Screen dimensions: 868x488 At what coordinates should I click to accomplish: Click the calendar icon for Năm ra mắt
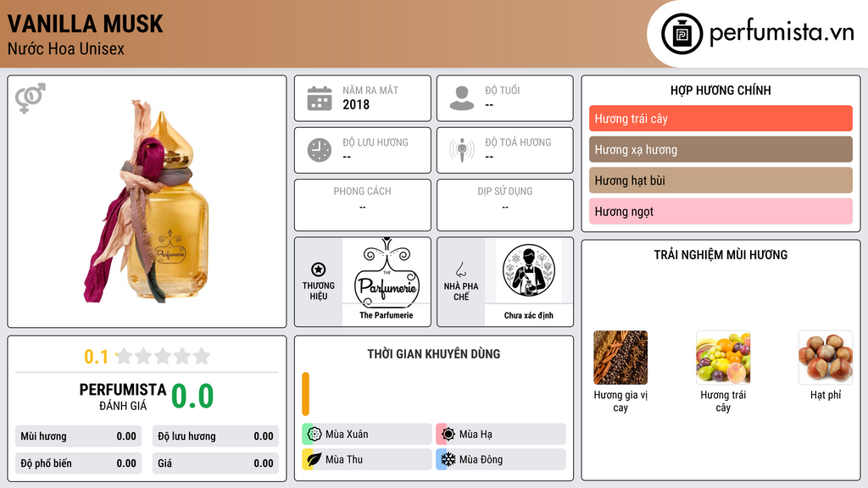pos(320,98)
